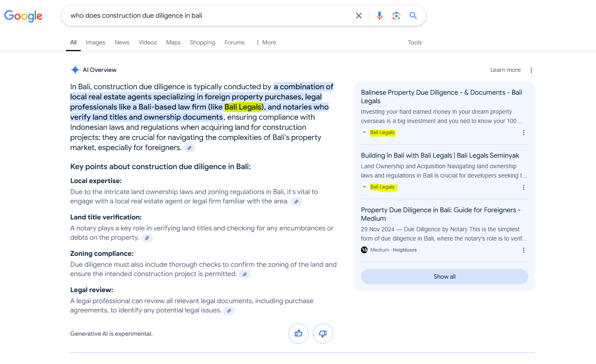Open three-dot menu for Medium Property Due Diligence result
The image size is (596, 364).
pyautogui.click(x=524, y=250)
